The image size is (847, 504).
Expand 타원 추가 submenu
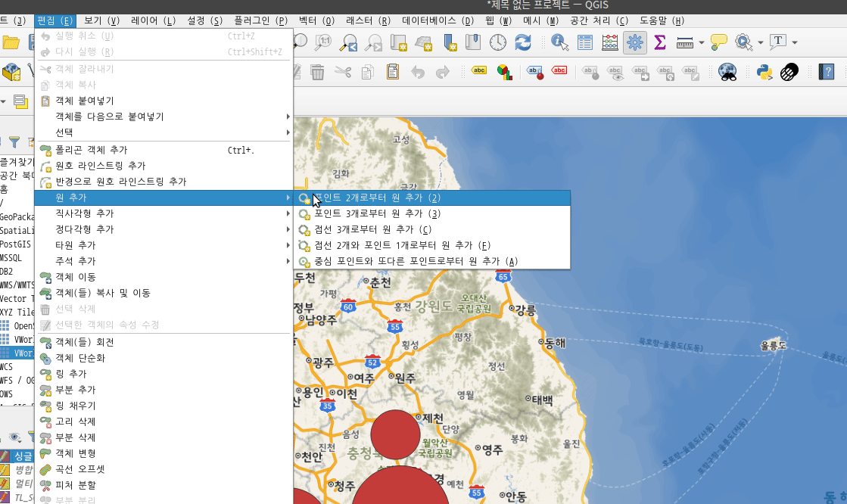pyautogui.click(x=163, y=245)
